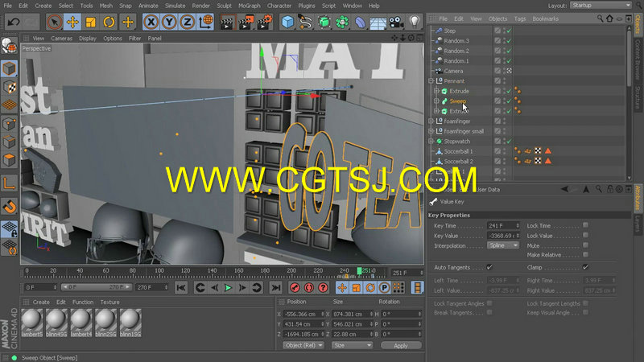This screenshot has height=362, width=644.
Task: Click the timeline current frame marker
Action: point(359,271)
